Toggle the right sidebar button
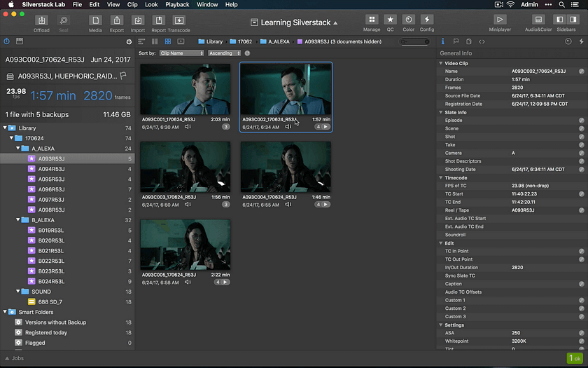Image resolution: width=588 pixels, height=368 pixels. [x=573, y=20]
